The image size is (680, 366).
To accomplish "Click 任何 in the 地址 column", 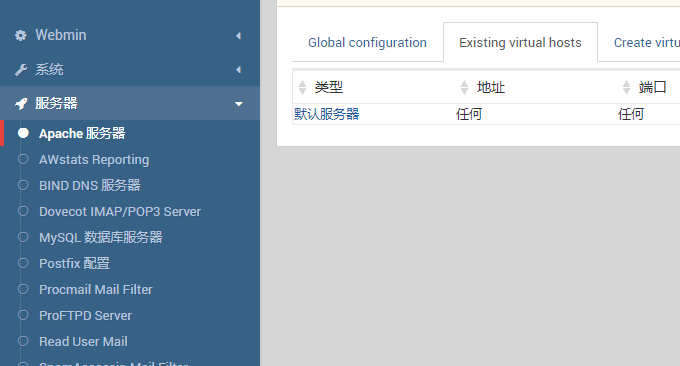I will 469,114.
